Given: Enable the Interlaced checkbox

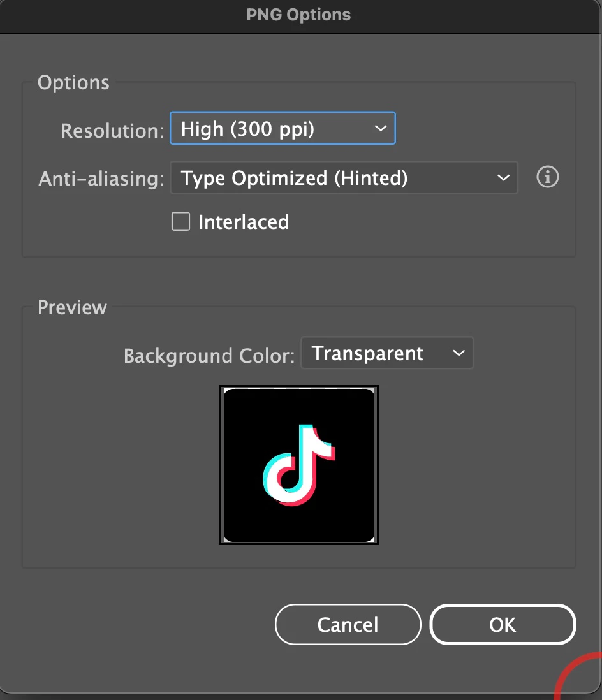Looking at the screenshot, I should [x=181, y=221].
